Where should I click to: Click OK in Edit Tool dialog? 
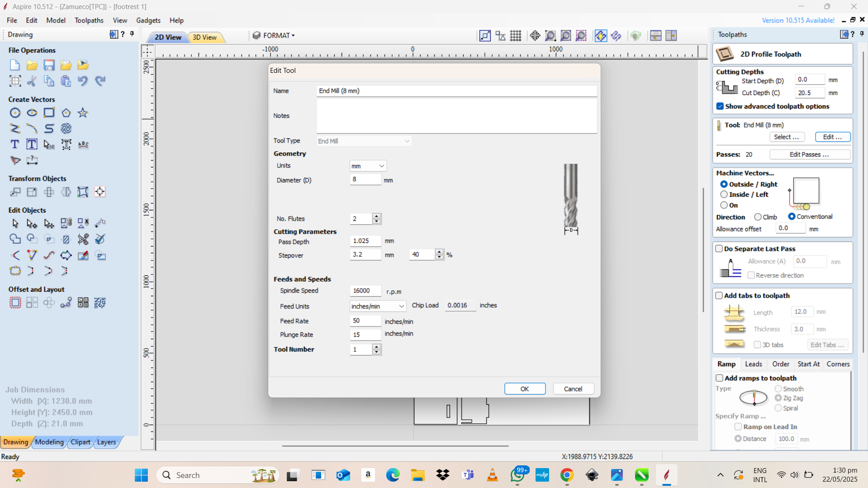[x=525, y=389]
